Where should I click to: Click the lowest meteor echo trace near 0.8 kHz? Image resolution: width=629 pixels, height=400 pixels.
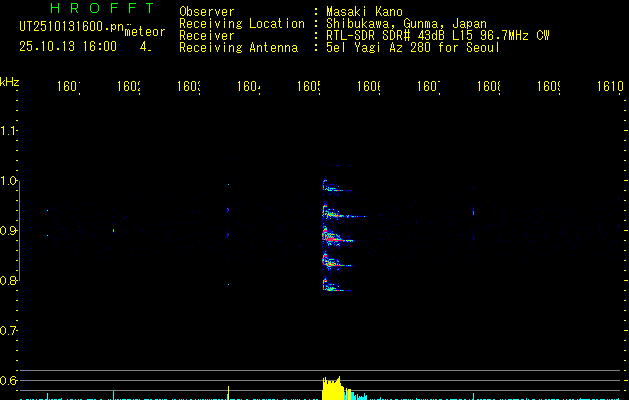tap(336, 285)
